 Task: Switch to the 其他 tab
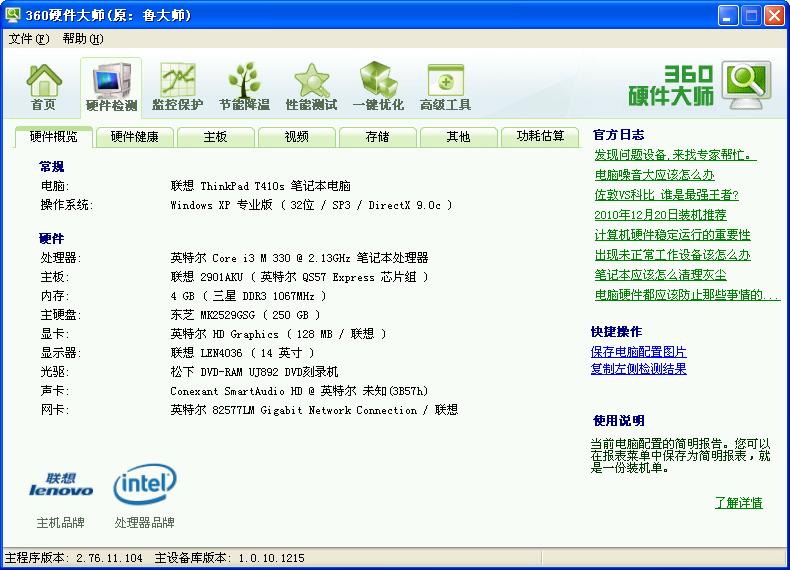[458, 137]
